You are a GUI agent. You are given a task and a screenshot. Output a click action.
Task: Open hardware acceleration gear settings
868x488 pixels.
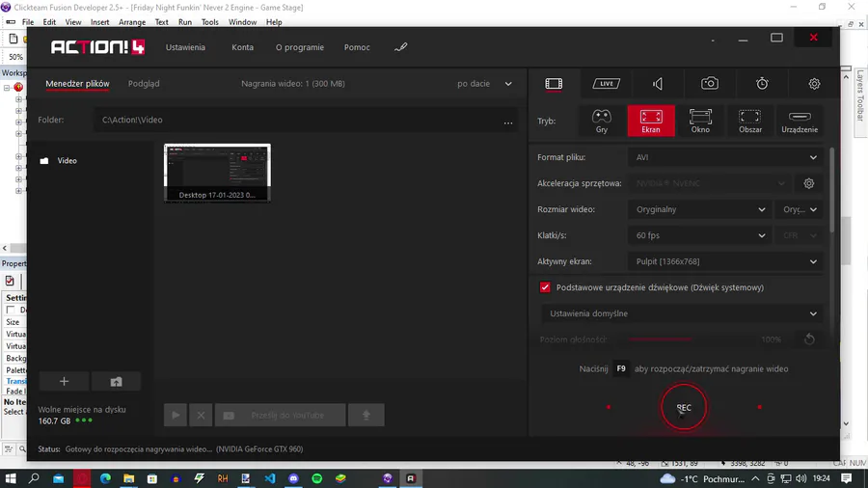click(x=809, y=183)
